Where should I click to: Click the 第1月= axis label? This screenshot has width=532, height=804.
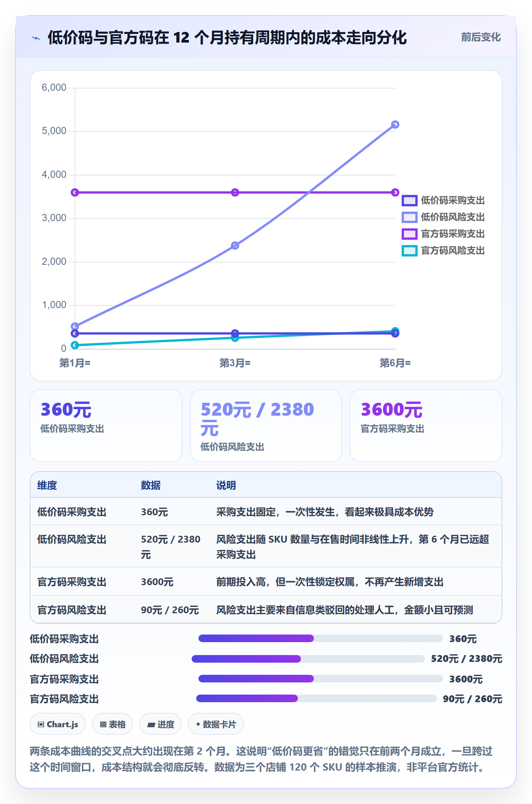pyautogui.click(x=75, y=363)
